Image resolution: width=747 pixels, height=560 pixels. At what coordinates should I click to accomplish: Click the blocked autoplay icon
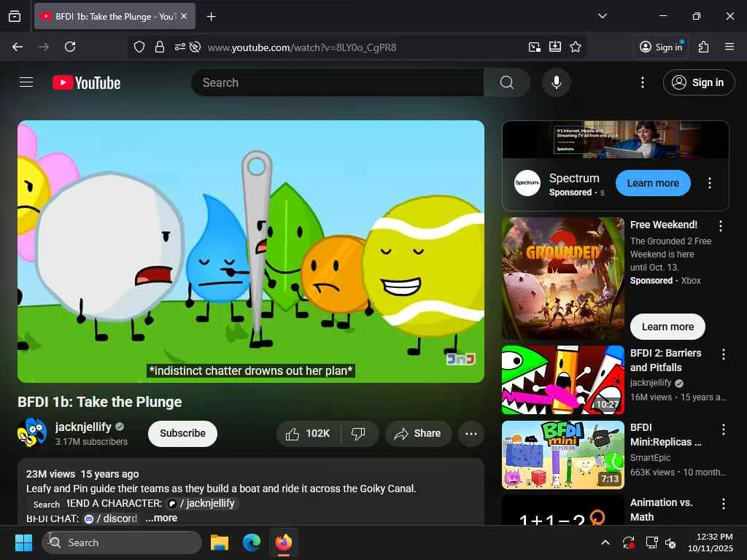click(194, 47)
